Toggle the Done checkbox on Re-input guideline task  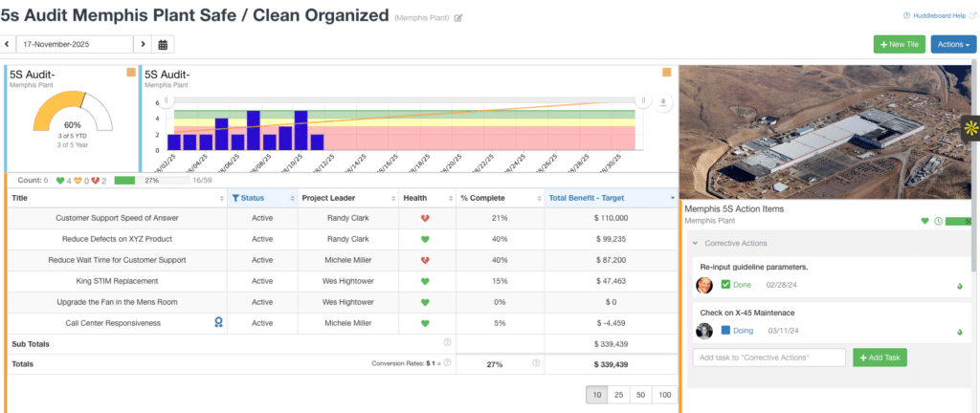coord(725,285)
